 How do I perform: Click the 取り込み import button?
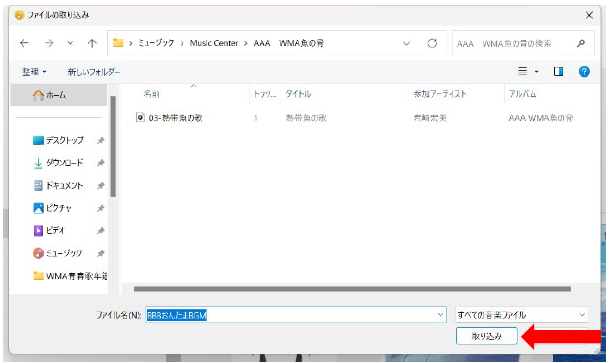click(487, 336)
